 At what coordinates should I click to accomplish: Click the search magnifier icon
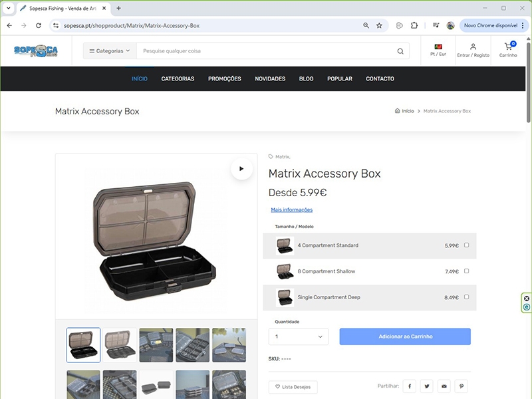[400, 51]
